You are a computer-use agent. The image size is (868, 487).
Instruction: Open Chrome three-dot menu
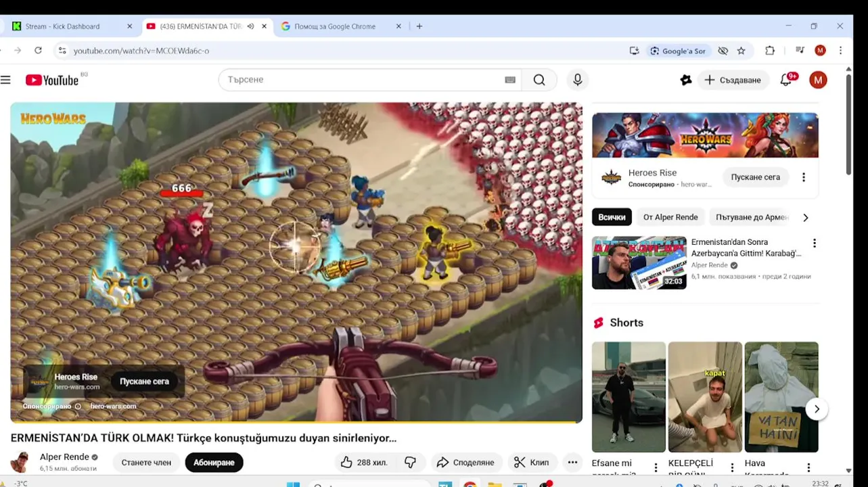click(x=840, y=51)
